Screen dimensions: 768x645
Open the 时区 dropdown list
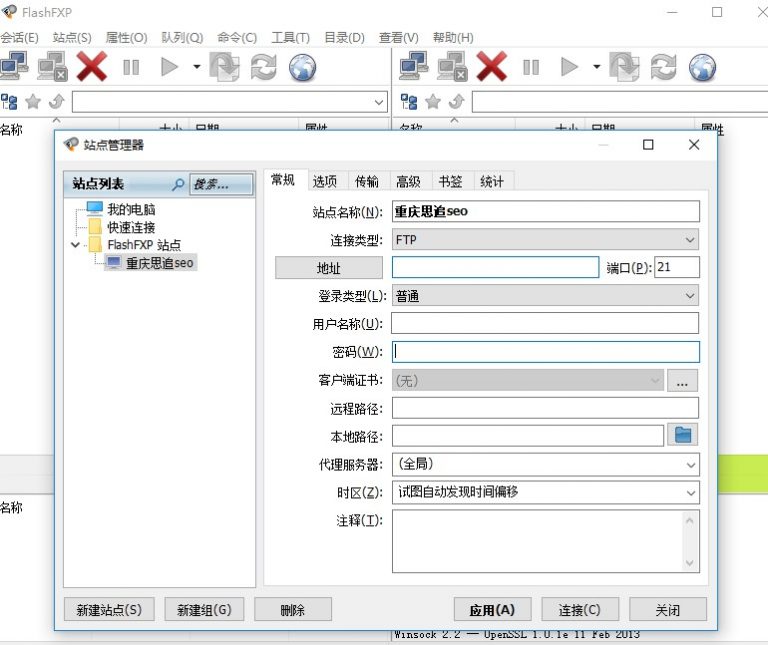click(x=545, y=492)
